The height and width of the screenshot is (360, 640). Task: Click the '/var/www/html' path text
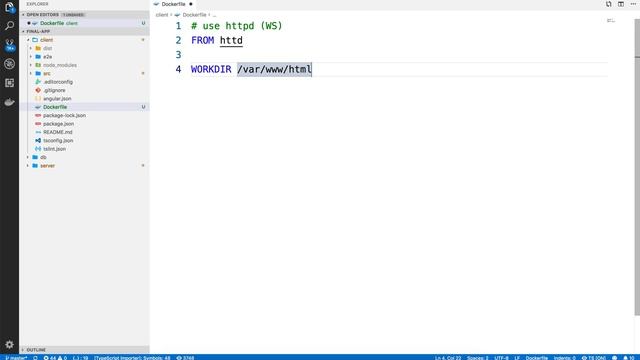tap(274, 69)
